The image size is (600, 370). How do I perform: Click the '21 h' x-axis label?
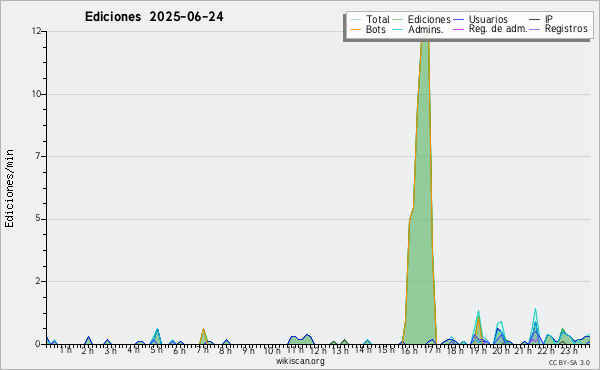pos(523,350)
